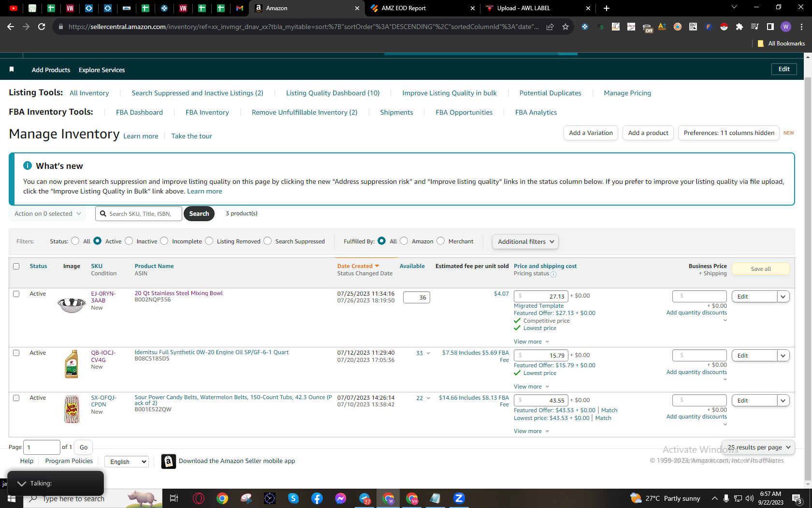Expand Additional filters dropdown
Image resolution: width=812 pixels, height=508 pixels.
pos(525,241)
